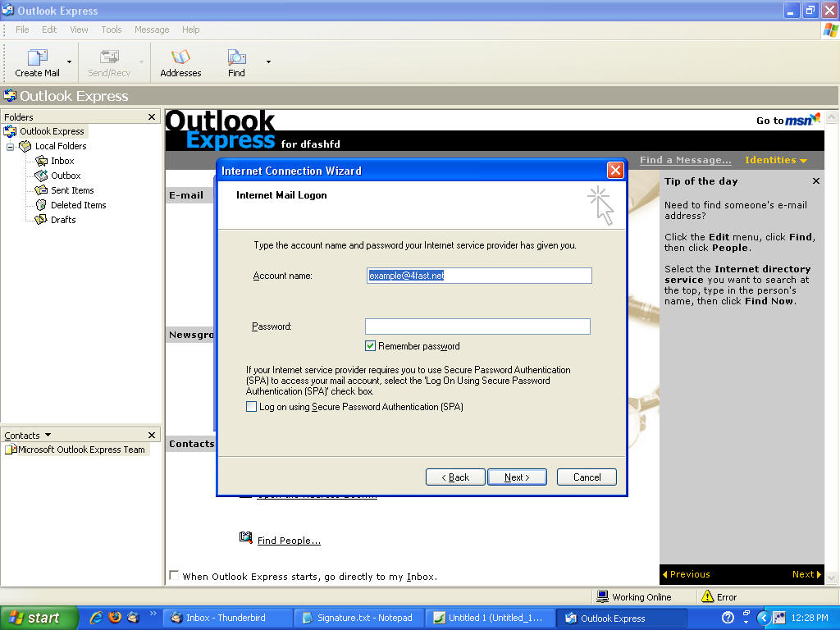Click the Outlook Express root folder icon
Screen dimensions: 840x630
(x=10, y=131)
